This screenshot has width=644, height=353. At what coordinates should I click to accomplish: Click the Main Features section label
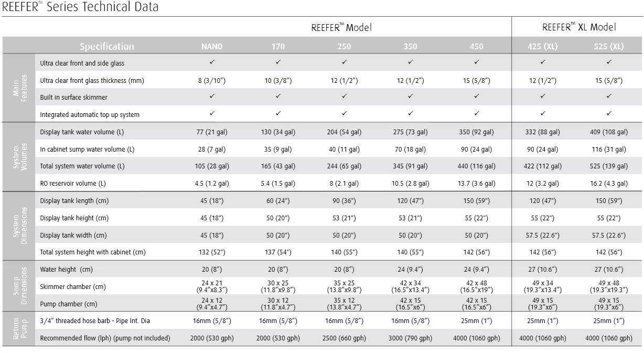(x=19, y=88)
